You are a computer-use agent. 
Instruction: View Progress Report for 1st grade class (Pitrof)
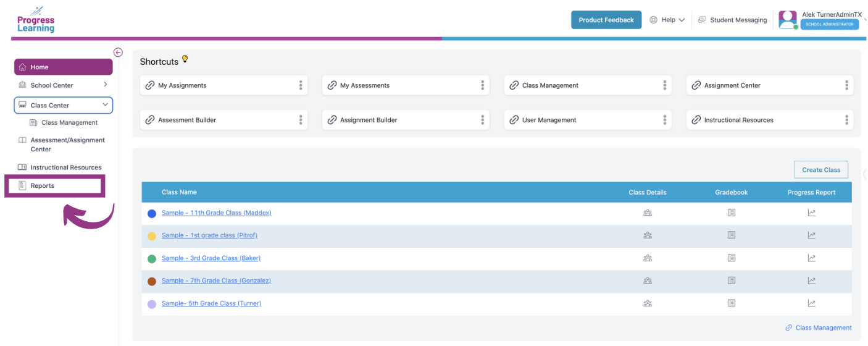tap(812, 235)
